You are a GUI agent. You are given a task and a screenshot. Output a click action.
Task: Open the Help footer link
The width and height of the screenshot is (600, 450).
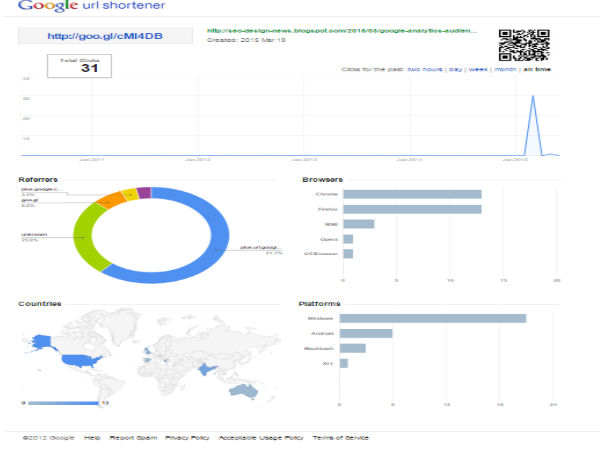point(92,438)
